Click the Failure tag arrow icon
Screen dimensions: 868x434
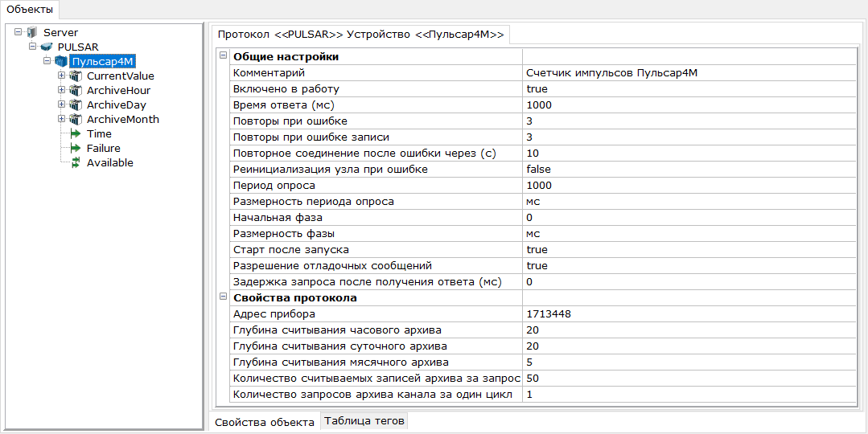pos(76,148)
